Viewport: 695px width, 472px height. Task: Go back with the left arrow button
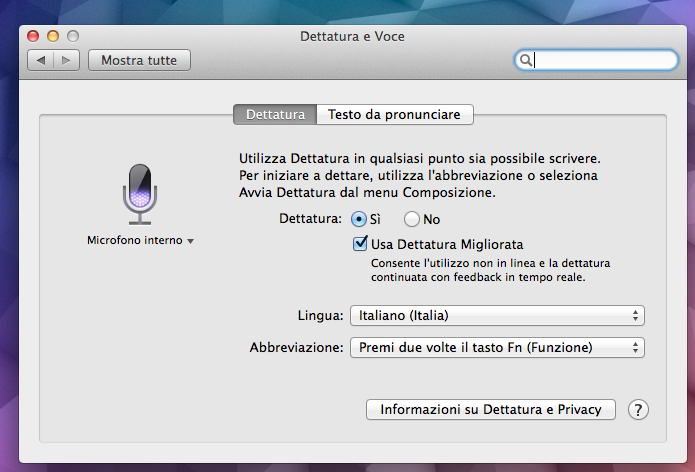click(41, 61)
